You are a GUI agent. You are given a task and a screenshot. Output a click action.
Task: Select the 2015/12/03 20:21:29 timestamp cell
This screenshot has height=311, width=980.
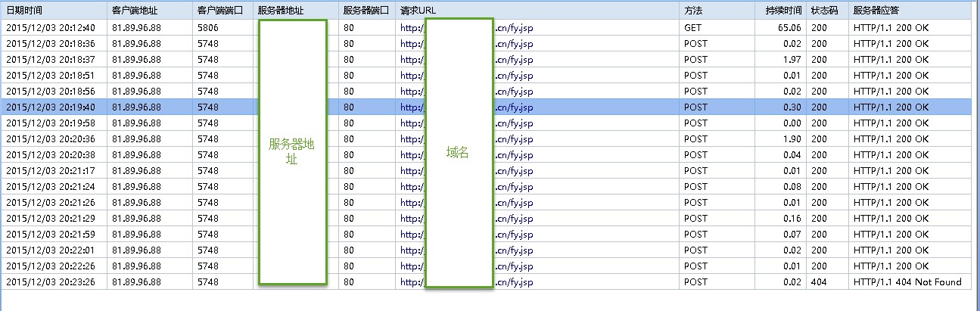coord(51,218)
